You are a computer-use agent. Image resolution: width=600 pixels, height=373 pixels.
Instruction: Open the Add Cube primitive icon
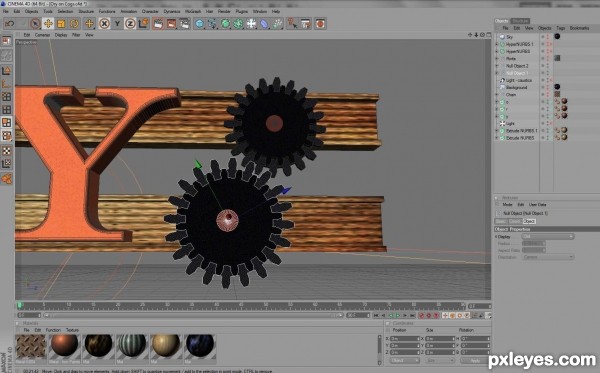199,24
